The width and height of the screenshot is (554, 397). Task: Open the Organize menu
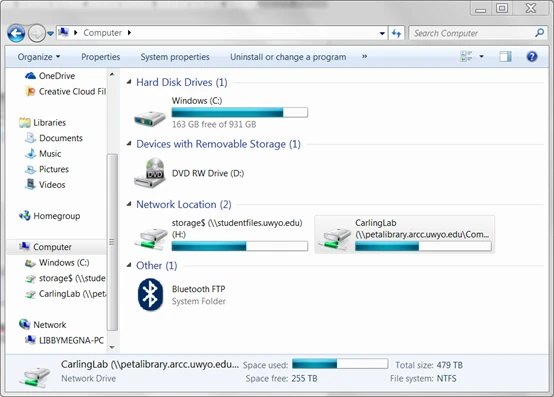(39, 57)
